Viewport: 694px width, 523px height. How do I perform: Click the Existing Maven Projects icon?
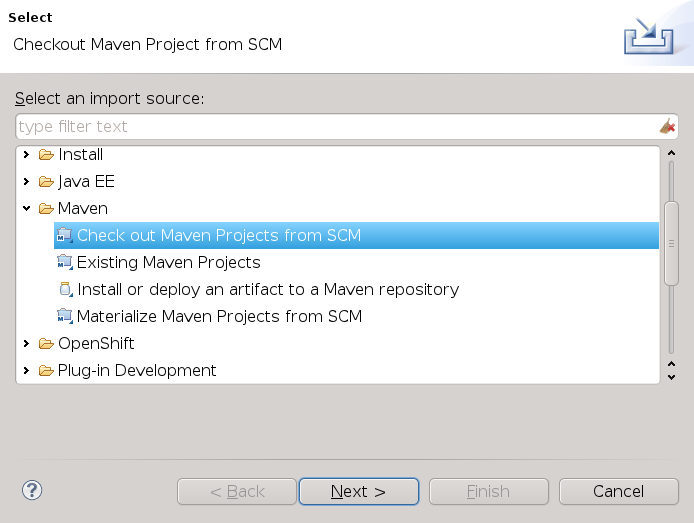tap(65, 263)
